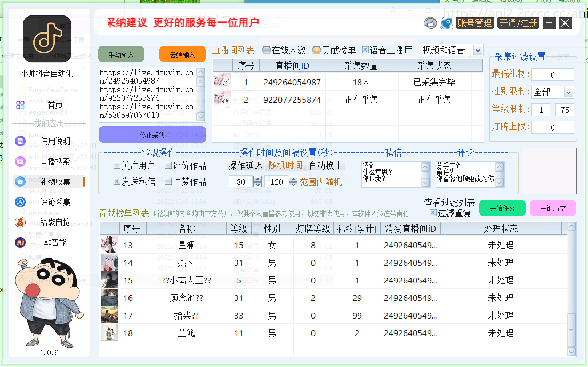588x367 pixels.
Task: Click the rocket icon in title bar
Action: (x=446, y=23)
